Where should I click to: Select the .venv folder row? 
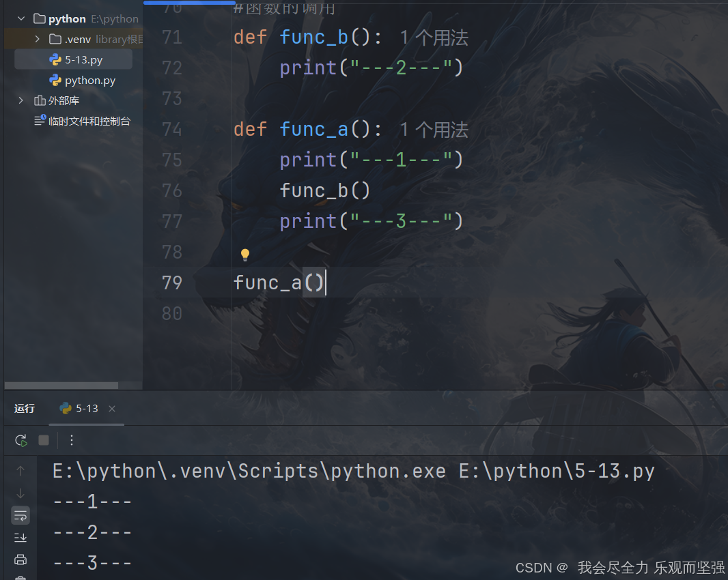tap(73, 39)
